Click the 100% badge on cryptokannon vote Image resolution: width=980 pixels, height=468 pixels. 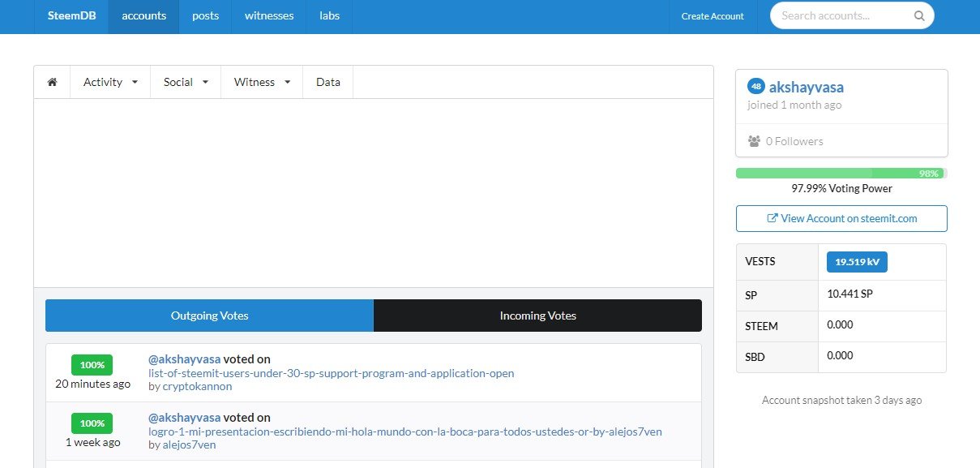tap(92, 365)
